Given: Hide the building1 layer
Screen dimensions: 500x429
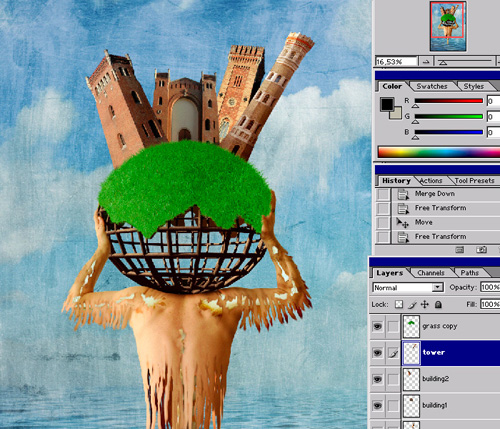Looking at the screenshot, I should 377,405.
